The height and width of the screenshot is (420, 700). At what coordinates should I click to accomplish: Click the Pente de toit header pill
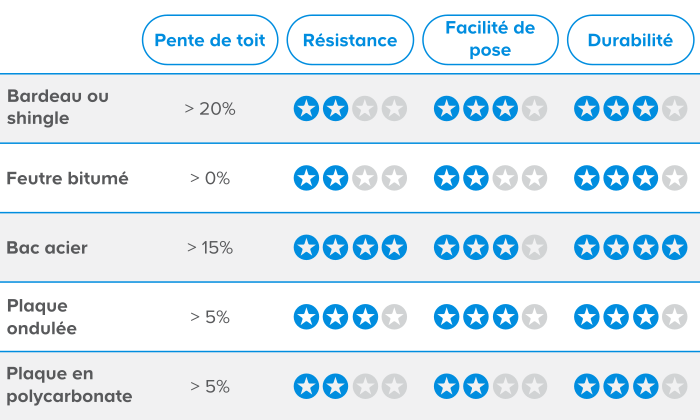[210, 40]
